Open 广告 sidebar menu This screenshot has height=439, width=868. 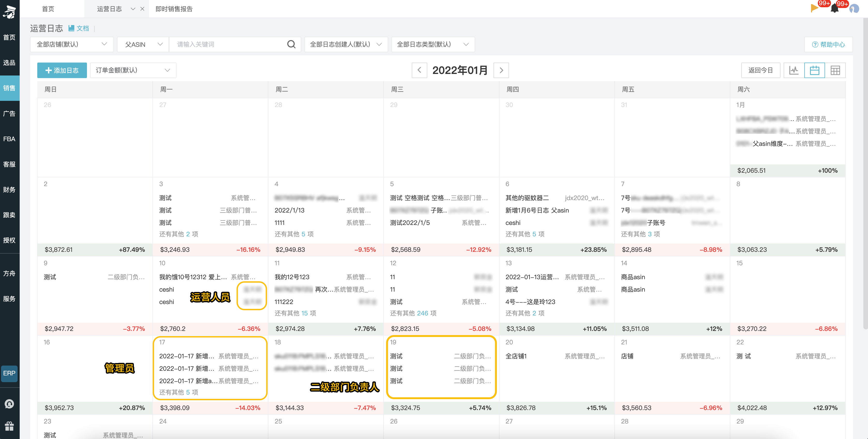click(x=9, y=113)
